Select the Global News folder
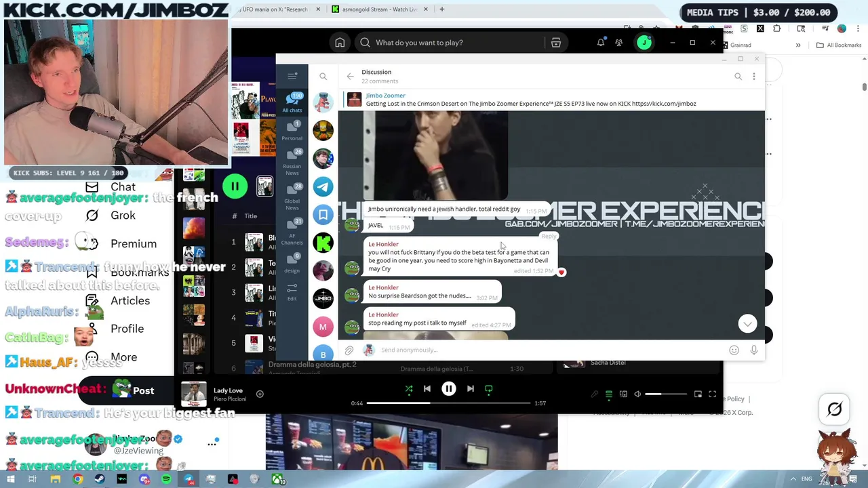Image resolution: width=868 pixels, height=488 pixels. click(x=292, y=197)
